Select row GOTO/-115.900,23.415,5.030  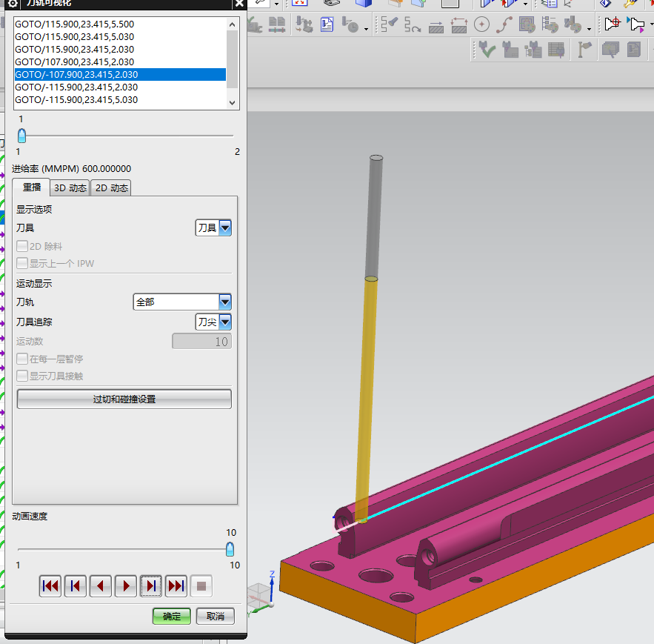click(x=121, y=99)
